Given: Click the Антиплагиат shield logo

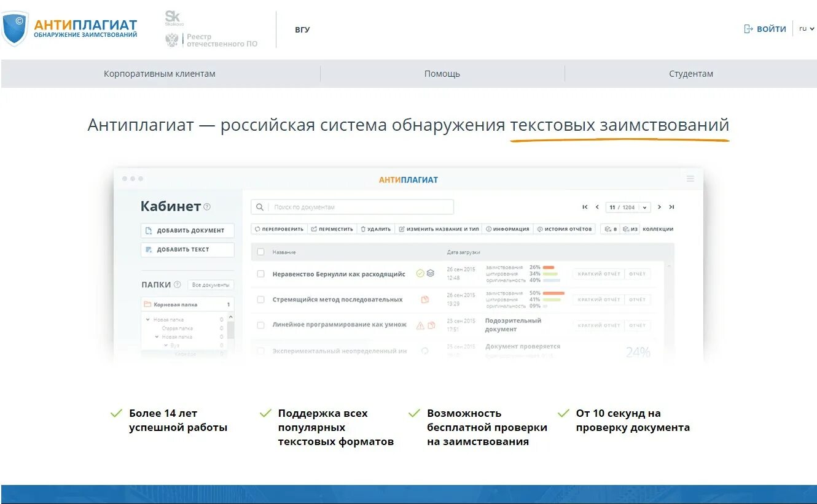Looking at the screenshot, I should point(15,28).
